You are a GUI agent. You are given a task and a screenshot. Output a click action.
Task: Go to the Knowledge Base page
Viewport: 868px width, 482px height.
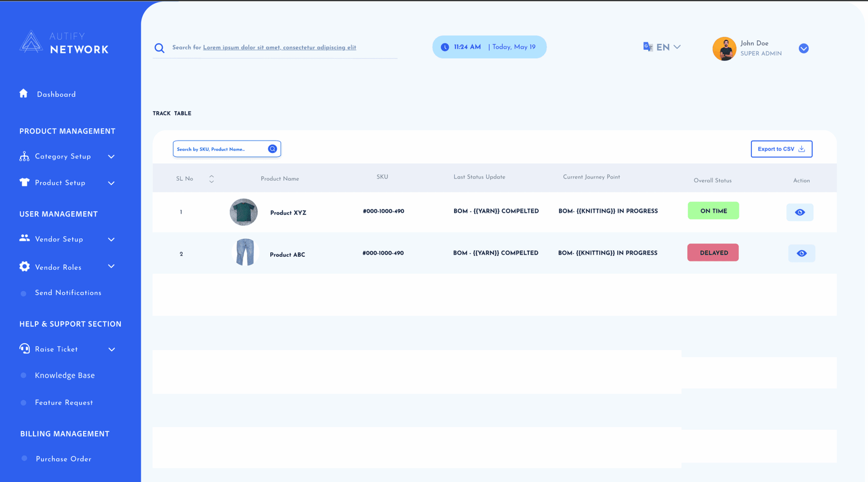(x=65, y=376)
